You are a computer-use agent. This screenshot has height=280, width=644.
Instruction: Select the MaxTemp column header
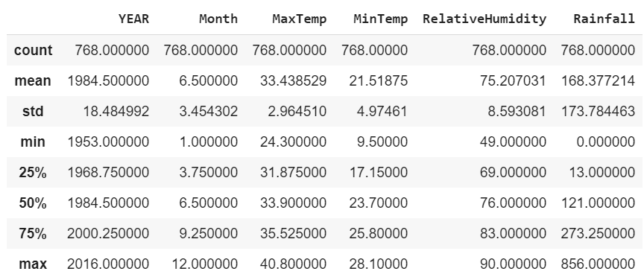(299, 19)
